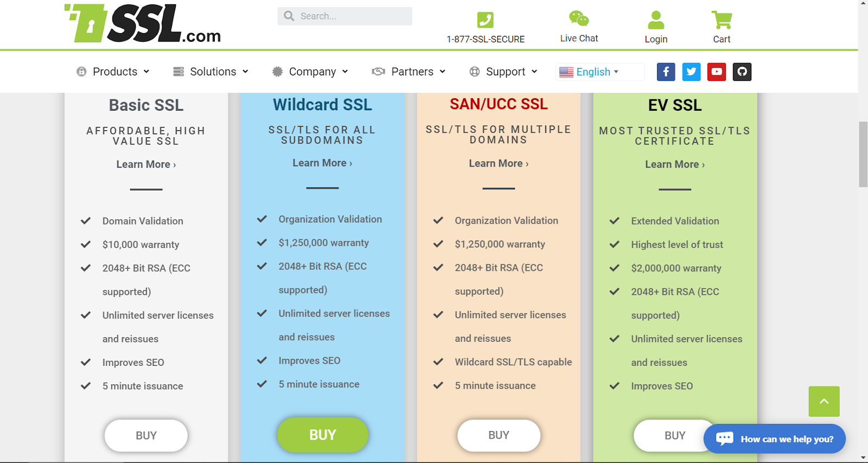Expand the Partners menu chevron
The height and width of the screenshot is (463, 868).
(x=442, y=72)
